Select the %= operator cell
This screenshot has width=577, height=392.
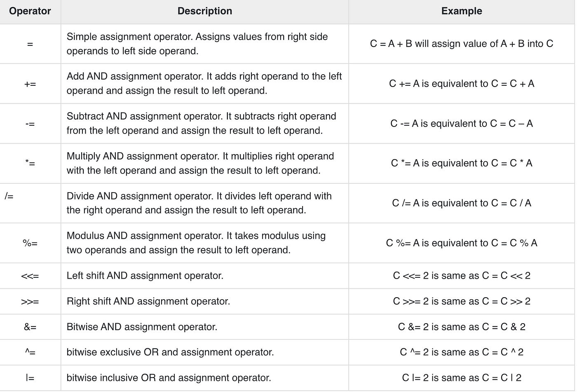point(30,243)
